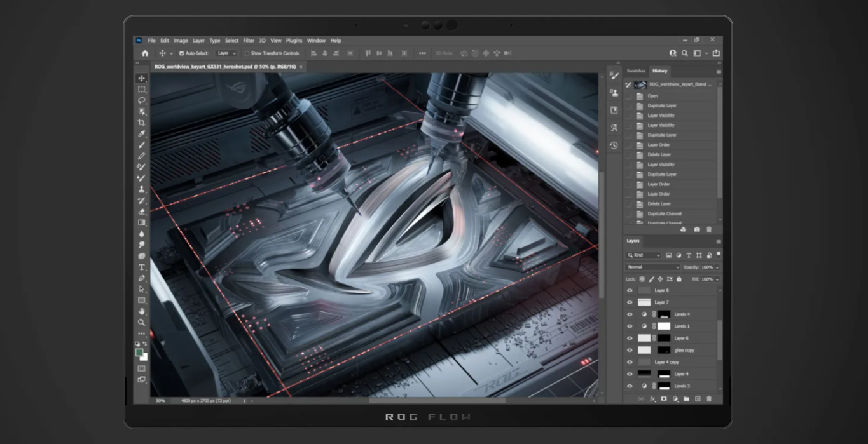
Task: Click the foreground color swatch
Action: click(x=139, y=352)
